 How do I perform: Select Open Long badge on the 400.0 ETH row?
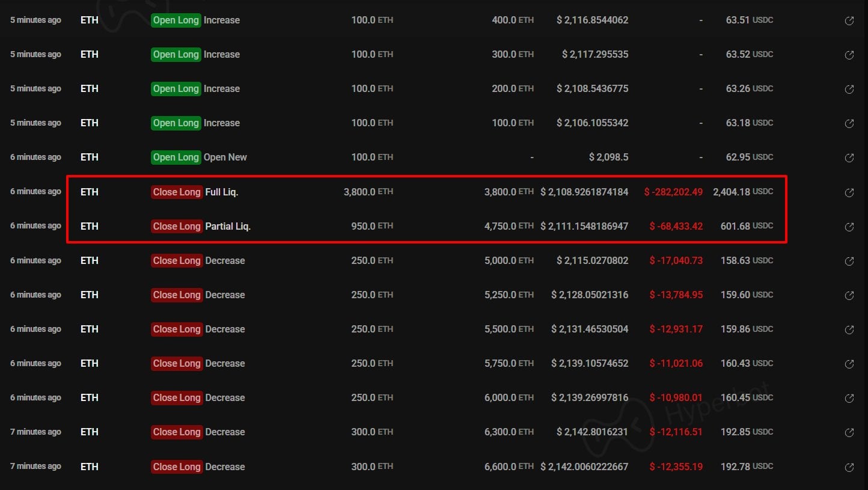coord(176,20)
